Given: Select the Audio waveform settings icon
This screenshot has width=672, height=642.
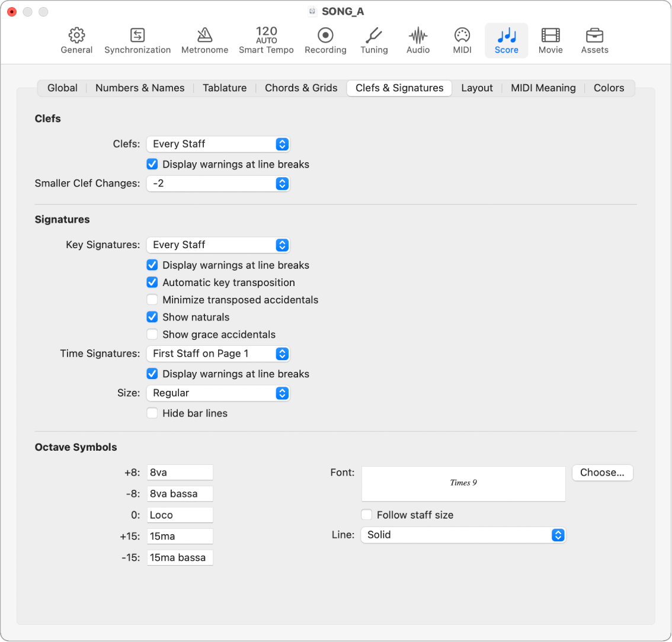Looking at the screenshot, I should 418,36.
